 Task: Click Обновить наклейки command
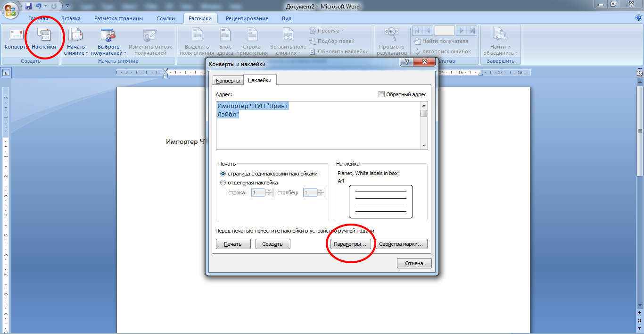[339, 51]
